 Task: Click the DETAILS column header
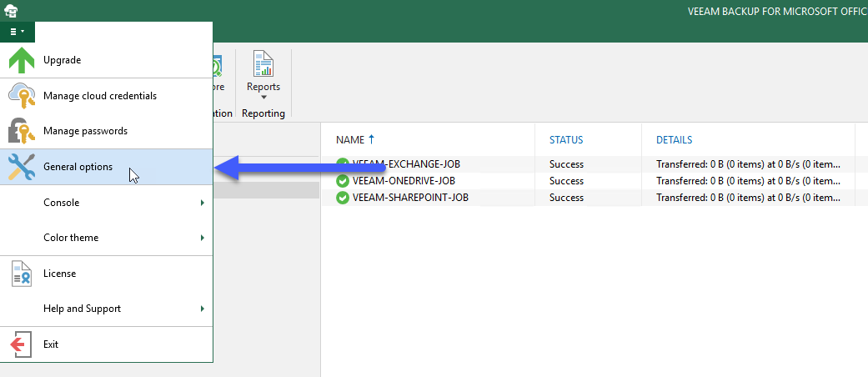tap(674, 140)
